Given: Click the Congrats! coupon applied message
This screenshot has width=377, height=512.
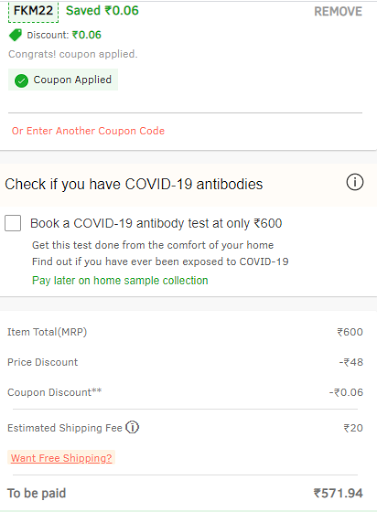Looking at the screenshot, I should pos(73,54).
